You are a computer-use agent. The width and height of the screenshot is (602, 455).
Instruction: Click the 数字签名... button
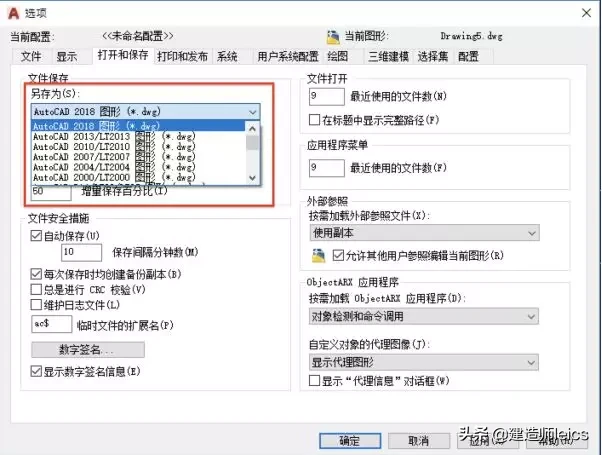88,350
